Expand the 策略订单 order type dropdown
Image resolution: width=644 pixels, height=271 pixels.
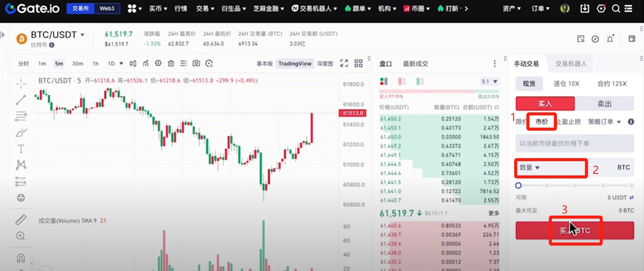point(605,122)
